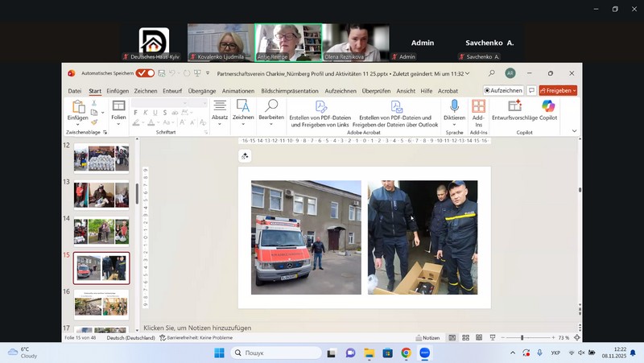Click the Aufzeichnen record button
Screen dimensions: 644x363
tap(504, 91)
